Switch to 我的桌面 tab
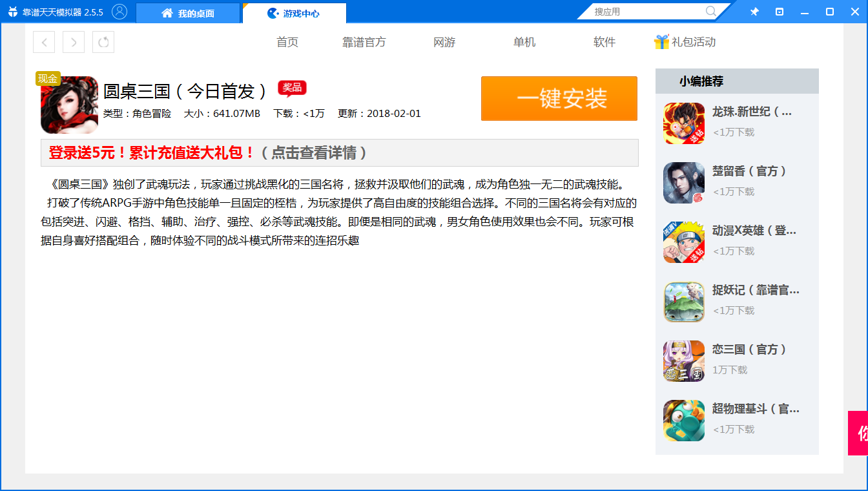The image size is (868, 491). (x=188, y=13)
